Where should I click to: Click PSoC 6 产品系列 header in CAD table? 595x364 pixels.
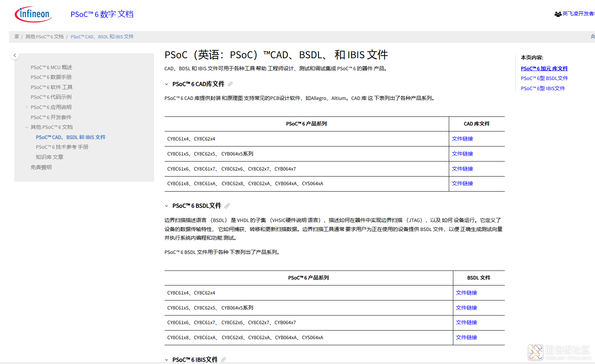(306, 124)
